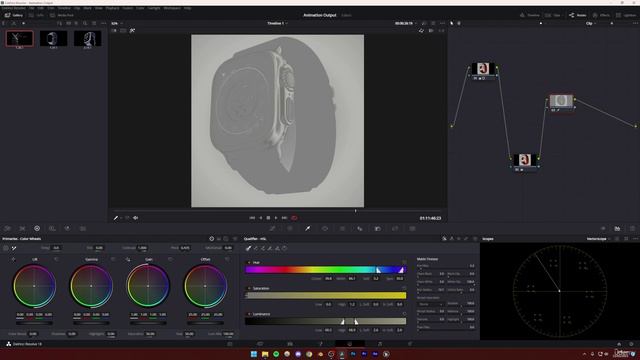Open the Sizing palette
This screenshot has width=640, height=360.
[412, 229]
